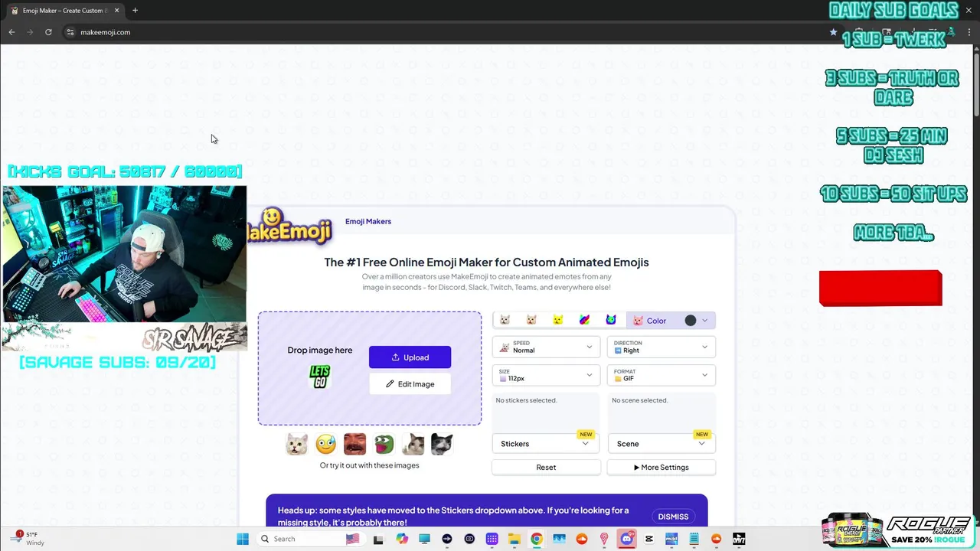The height and width of the screenshot is (551, 980).
Task: Pick the dark color swatch
Action: pyautogui.click(x=691, y=321)
